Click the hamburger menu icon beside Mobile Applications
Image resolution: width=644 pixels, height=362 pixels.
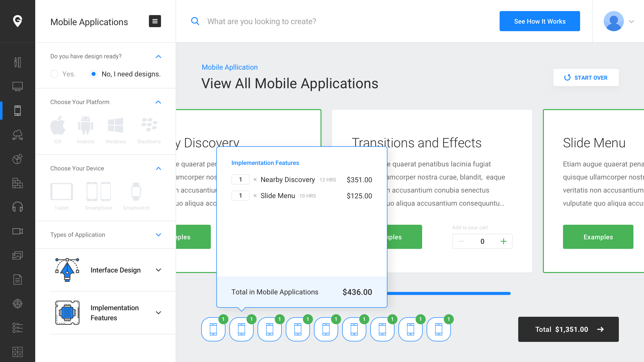point(155,21)
